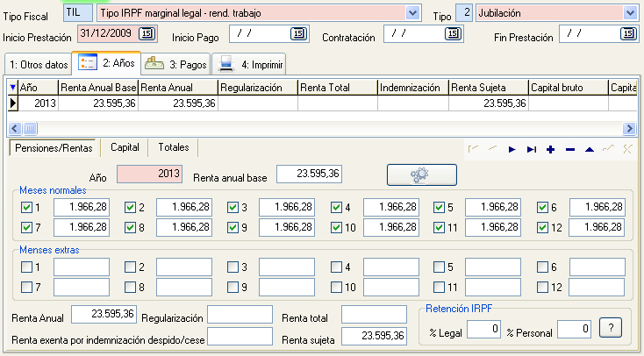
Task: Click the Tipo code field showing 2
Action: pyautogui.click(x=464, y=13)
